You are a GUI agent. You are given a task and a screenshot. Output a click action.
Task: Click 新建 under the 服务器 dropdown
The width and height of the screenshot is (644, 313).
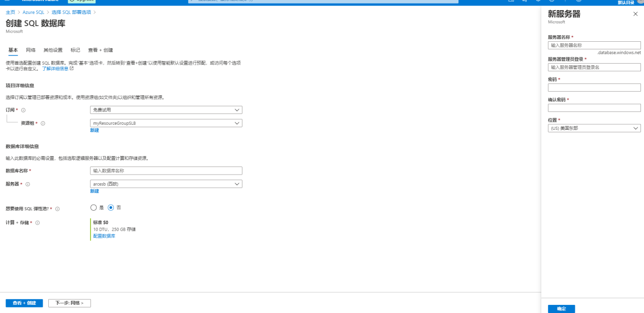pos(95,191)
